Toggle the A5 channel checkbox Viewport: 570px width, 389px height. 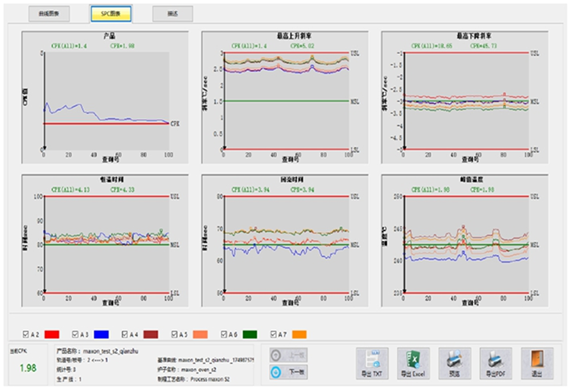click(x=174, y=334)
